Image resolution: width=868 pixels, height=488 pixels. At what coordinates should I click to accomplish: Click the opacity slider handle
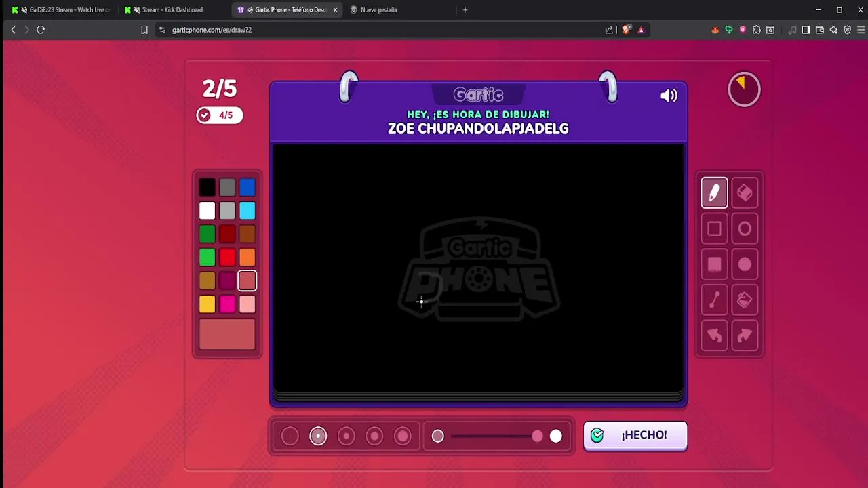[537, 436]
